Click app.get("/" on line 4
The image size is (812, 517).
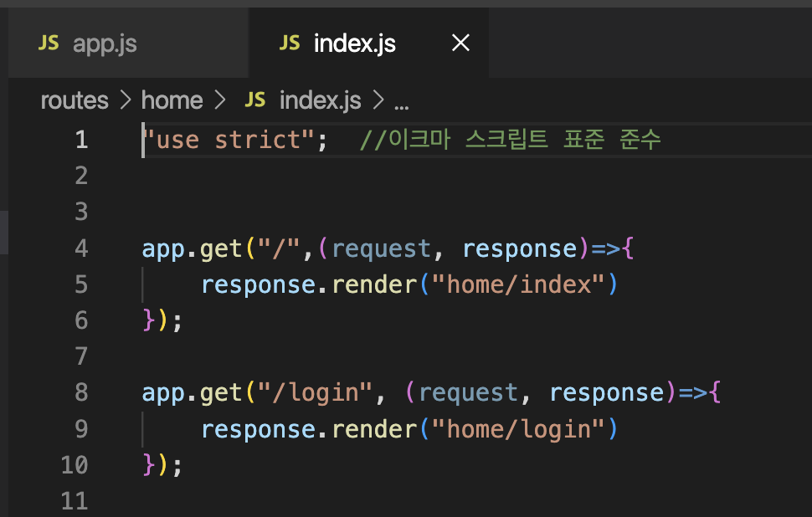click(221, 249)
